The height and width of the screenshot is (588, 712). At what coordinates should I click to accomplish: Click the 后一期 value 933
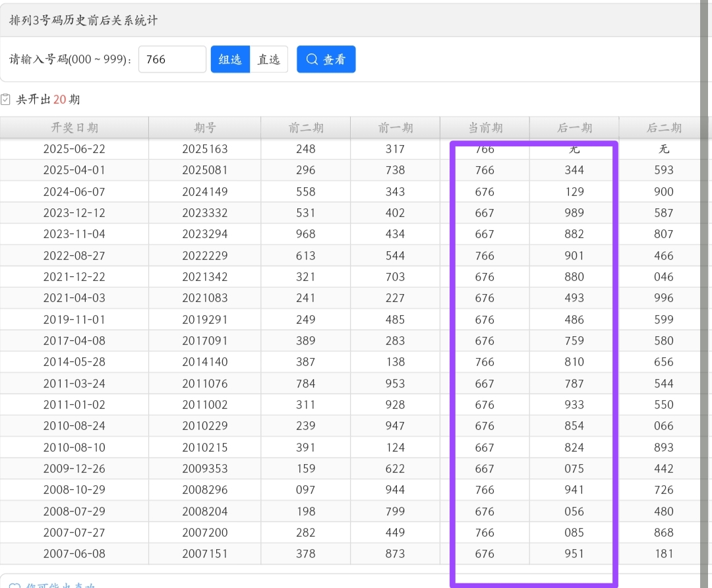574,405
